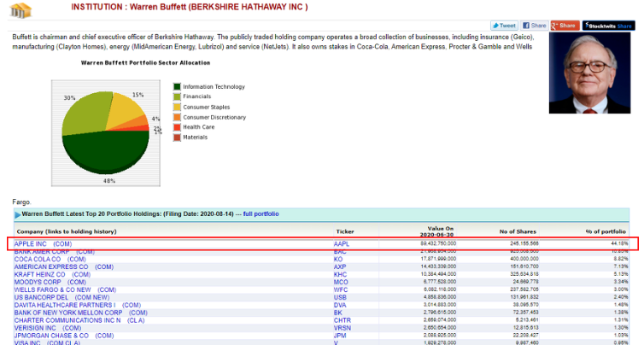Click the Health Care legend swatch
The width and height of the screenshot is (644, 345).
pyautogui.click(x=177, y=127)
